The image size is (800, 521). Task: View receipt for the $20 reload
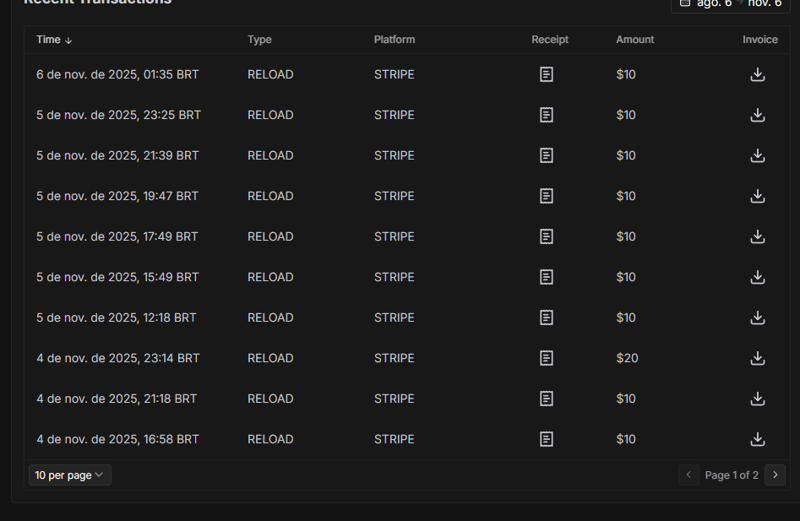click(546, 358)
